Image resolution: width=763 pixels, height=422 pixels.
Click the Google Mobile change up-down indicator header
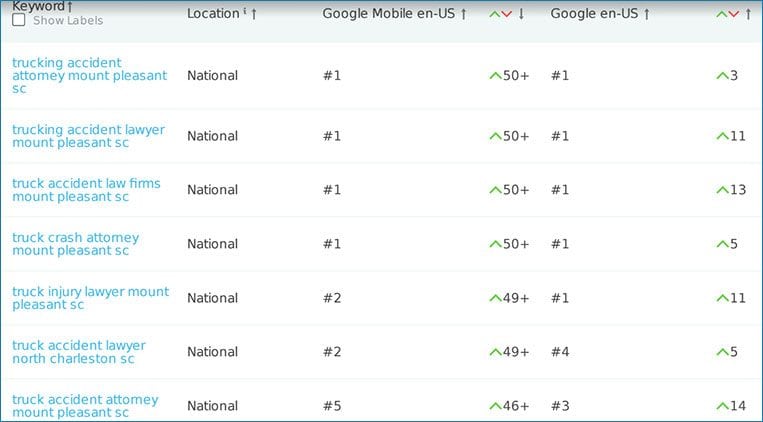click(501, 14)
